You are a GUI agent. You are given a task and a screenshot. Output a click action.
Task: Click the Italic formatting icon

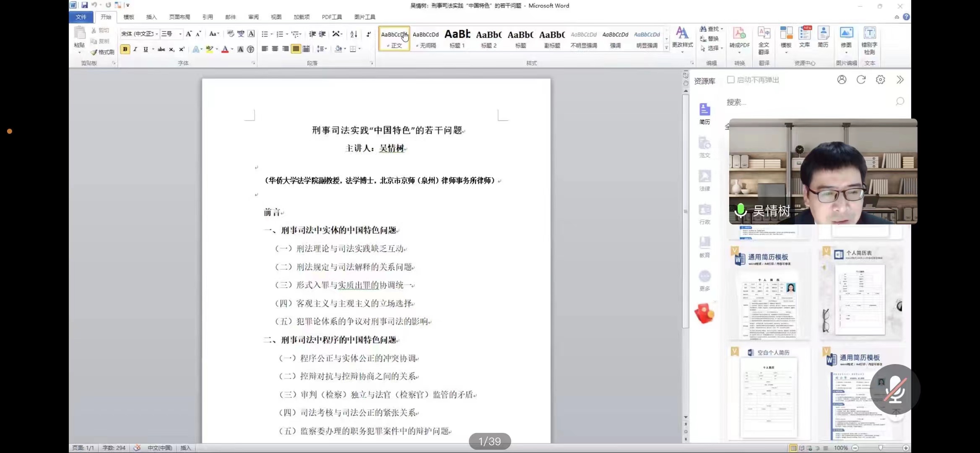pyautogui.click(x=135, y=49)
